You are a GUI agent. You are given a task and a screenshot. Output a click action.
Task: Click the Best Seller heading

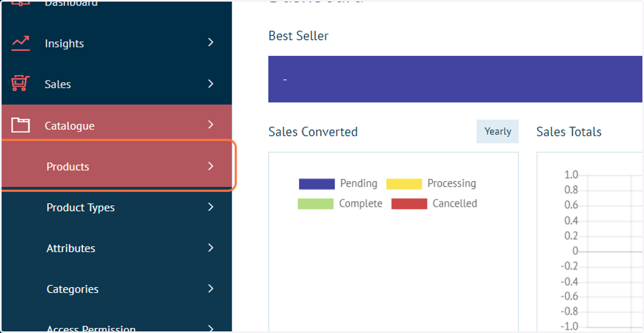tap(298, 36)
